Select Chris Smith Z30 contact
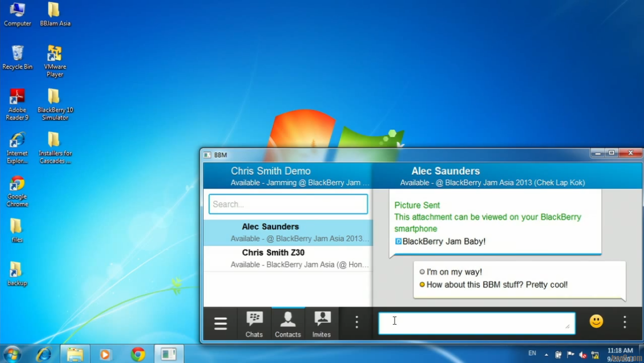 288,259
